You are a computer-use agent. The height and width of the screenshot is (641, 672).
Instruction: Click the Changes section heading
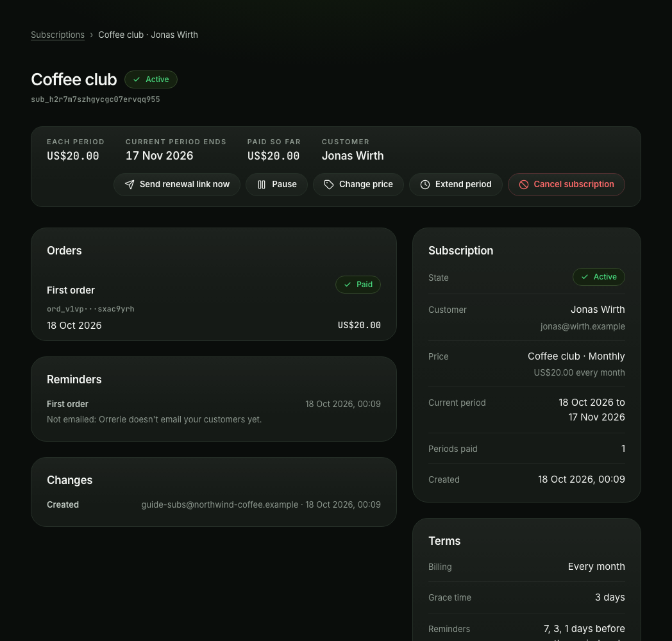click(x=69, y=480)
